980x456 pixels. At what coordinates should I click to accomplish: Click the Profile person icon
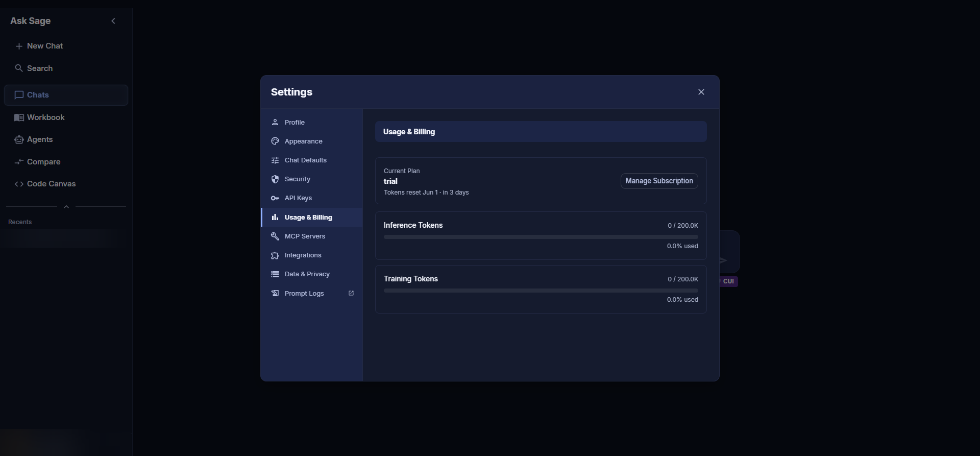tap(275, 123)
